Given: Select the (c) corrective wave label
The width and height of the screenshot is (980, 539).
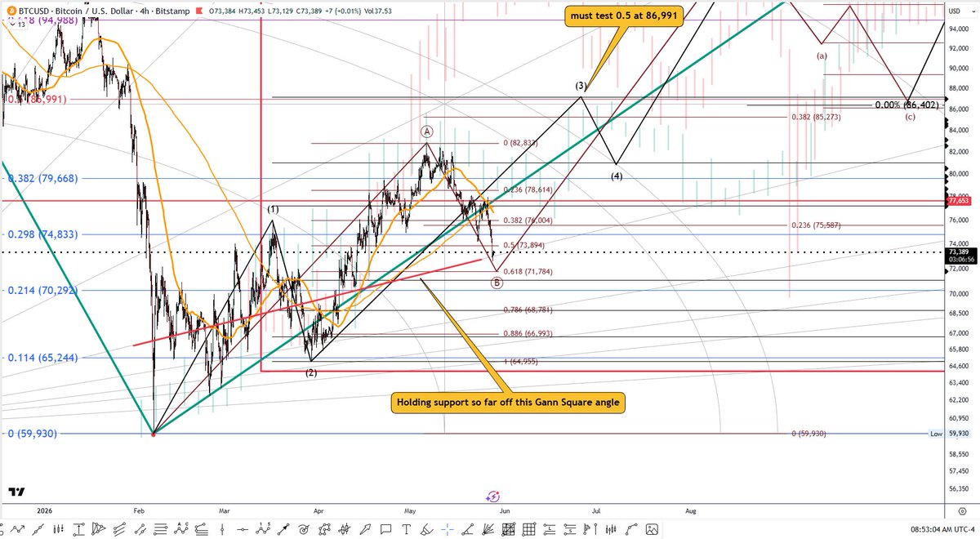Looking at the screenshot, I should click(910, 117).
